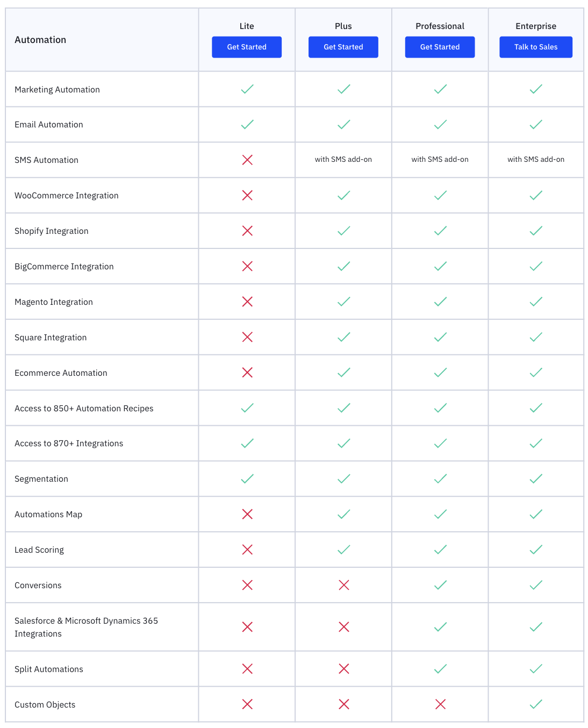Click the checkmark for Segmentation under Enterprise
The width and height of the screenshot is (588, 728).
click(535, 479)
